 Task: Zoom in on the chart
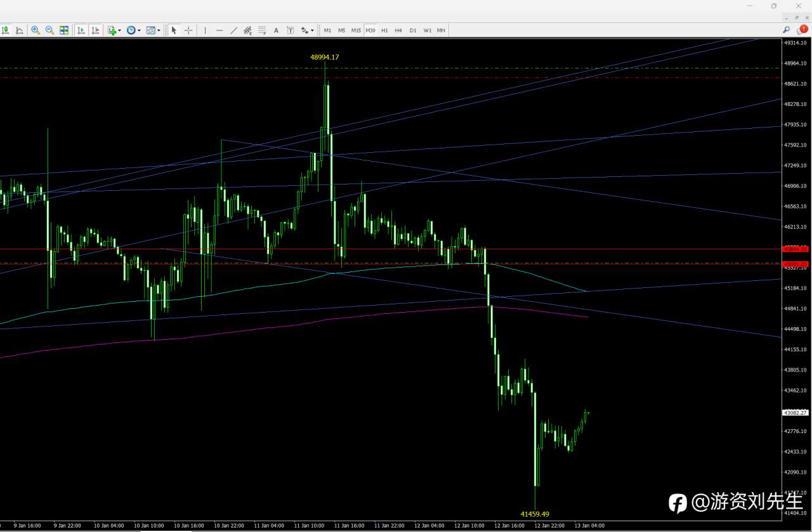click(x=36, y=30)
